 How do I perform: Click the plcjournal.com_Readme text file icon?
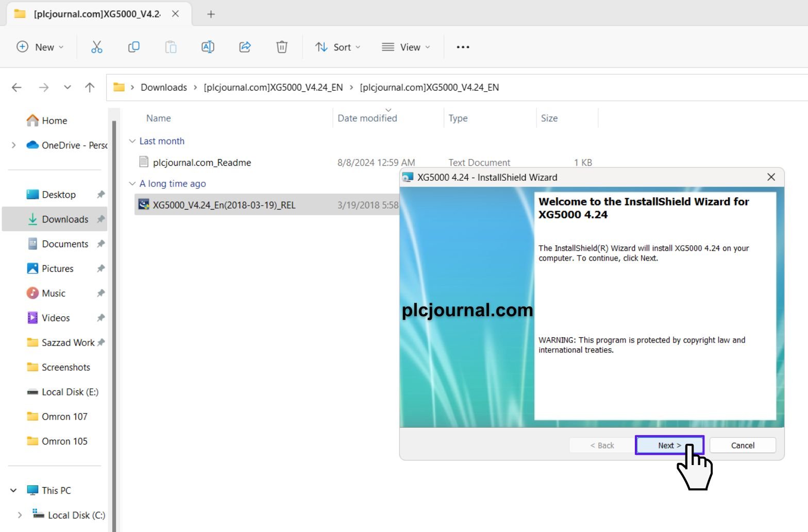(144, 162)
